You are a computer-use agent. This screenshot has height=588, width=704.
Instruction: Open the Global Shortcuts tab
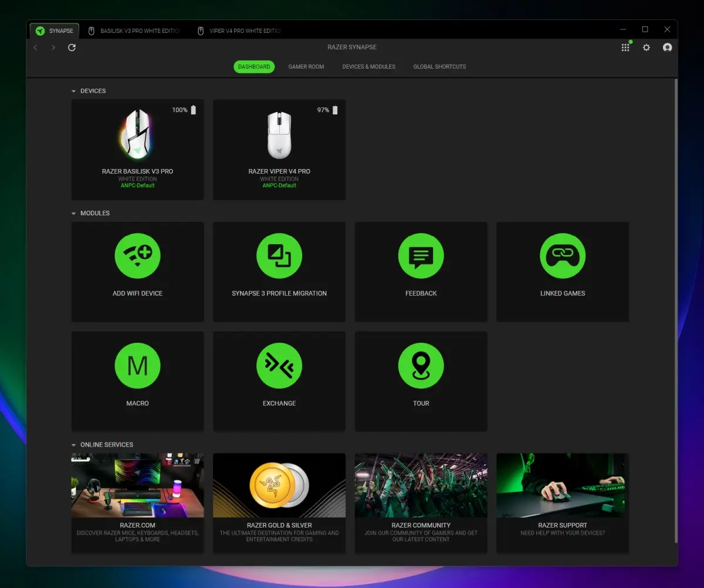coord(439,67)
